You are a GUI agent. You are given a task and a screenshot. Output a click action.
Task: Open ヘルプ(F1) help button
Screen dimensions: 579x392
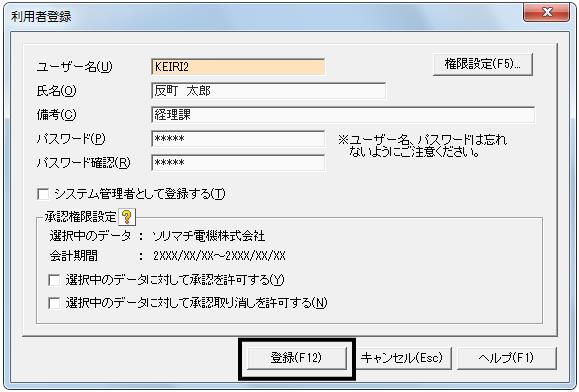[506, 358]
